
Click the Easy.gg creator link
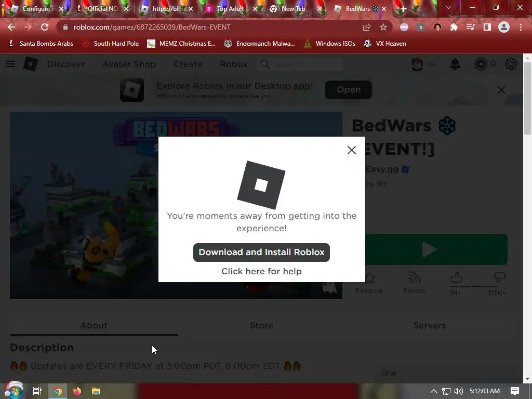point(382,169)
